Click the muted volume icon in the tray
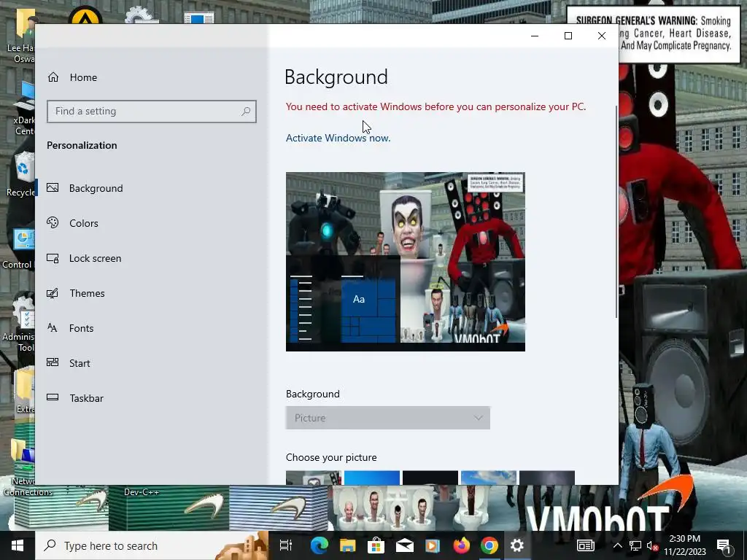This screenshot has width=747, height=560. coord(652,545)
